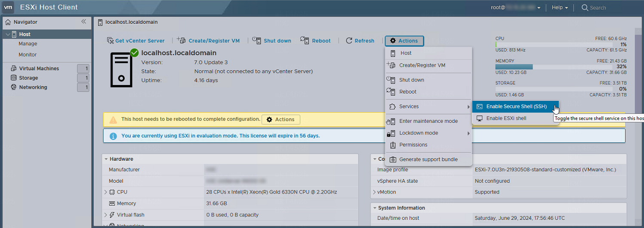644x228 pixels.
Task: Collapse the Navigator panel using double chevron
Action: click(83, 22)
